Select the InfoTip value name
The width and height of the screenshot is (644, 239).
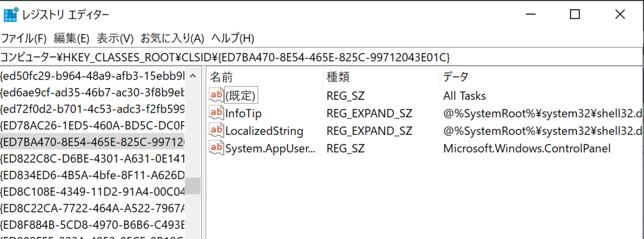(x=244, y=113)
